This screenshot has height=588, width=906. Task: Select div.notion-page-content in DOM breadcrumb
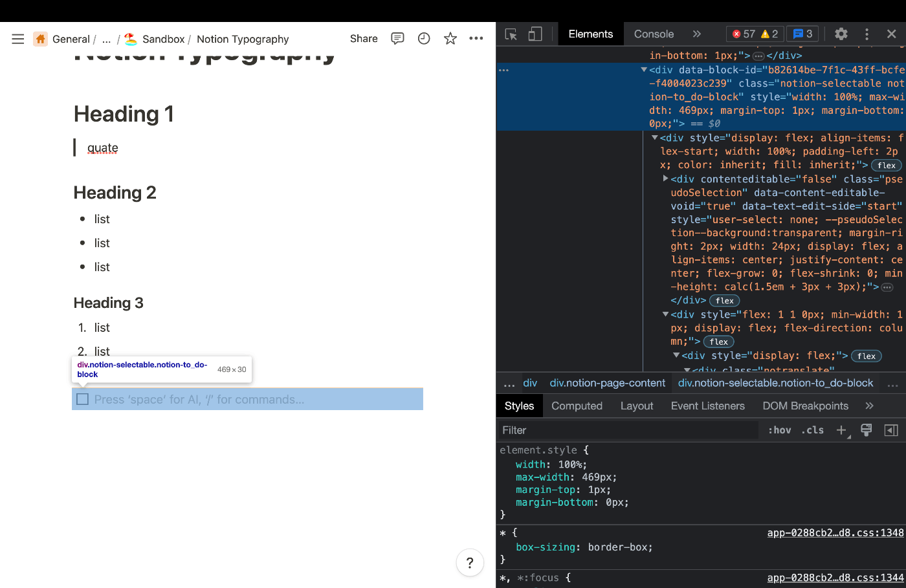pos(607,383)
